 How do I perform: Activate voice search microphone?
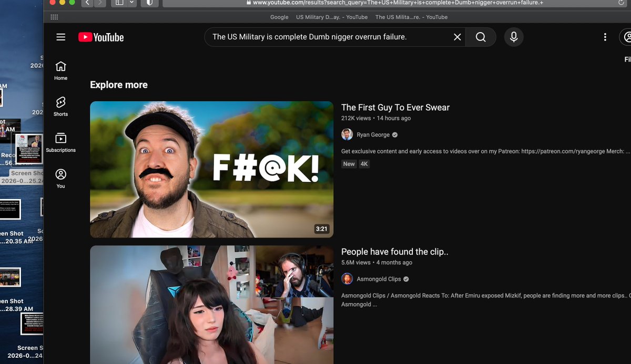click(514, 37)
